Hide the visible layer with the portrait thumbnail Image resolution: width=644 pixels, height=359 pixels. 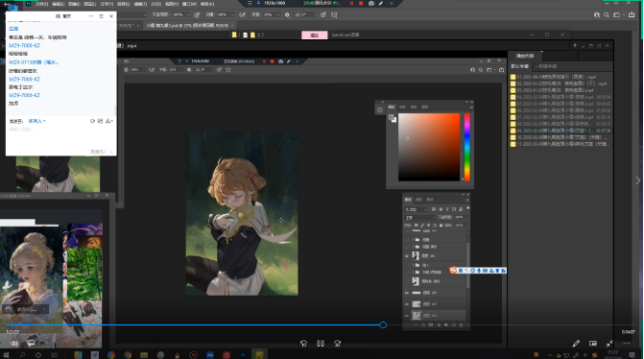click(x=407, y=256)
